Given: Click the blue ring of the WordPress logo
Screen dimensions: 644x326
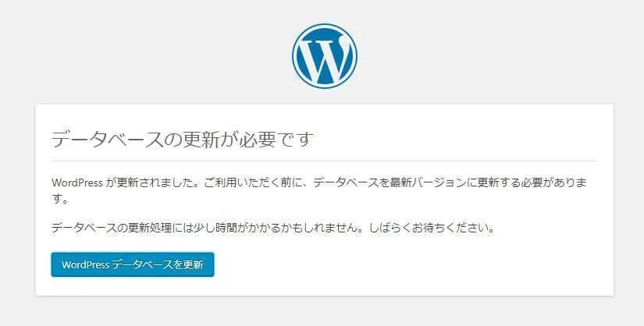Looking at the screenshot, I should click(296, 55).
